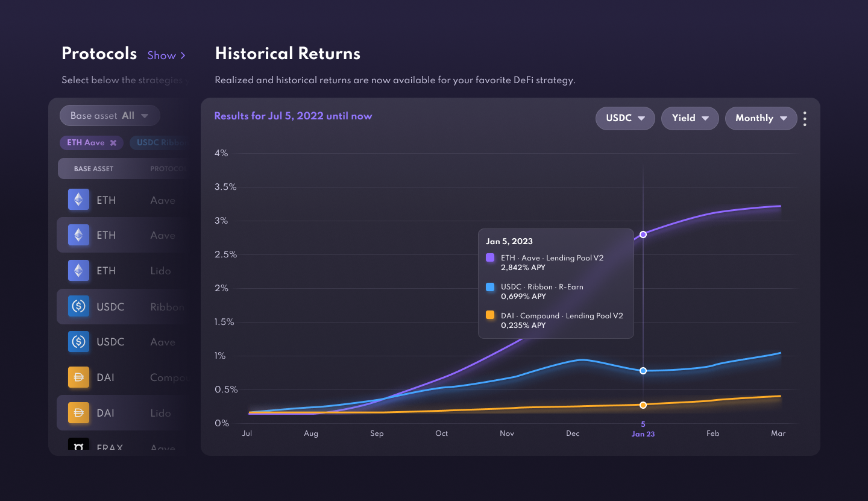Click the '0,699% APY' value in the tooltip
Screen dimensions: 868x501
[x=523, y=296]
